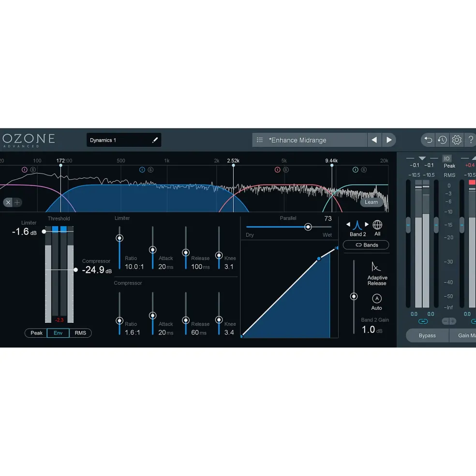Click the Compressor -24.9 dB value

pos(97,270)
